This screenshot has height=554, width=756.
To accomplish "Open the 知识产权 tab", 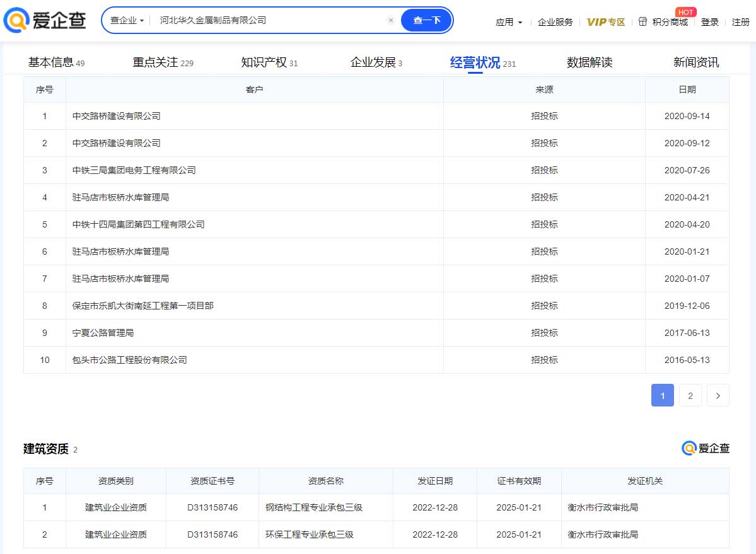I will 264,62.
